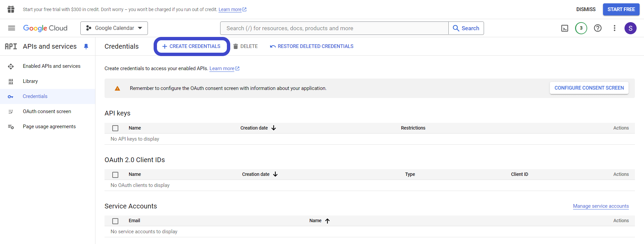Screen dimensions: 644x244
Task: Tick the API keys select-all checkbox
Action: click(115, 128)
